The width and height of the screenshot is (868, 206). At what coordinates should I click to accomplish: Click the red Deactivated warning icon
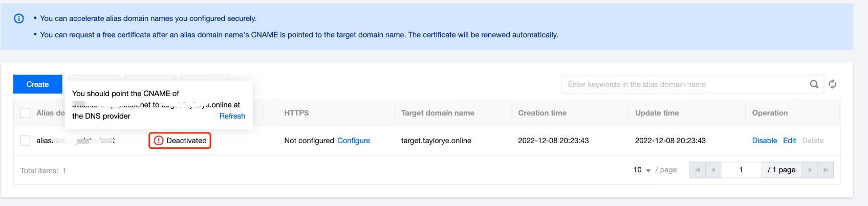pyautogui.click(x=159, y=141)
